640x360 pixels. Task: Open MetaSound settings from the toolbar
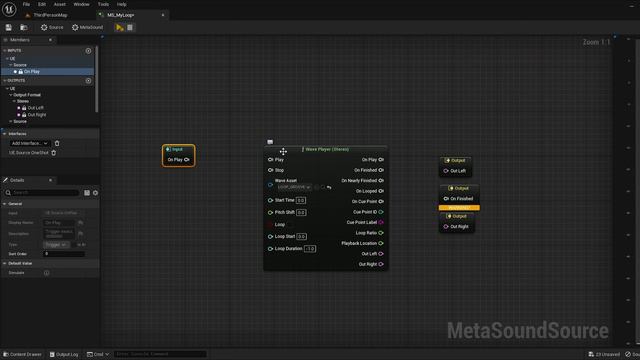(x=87, y=27)
